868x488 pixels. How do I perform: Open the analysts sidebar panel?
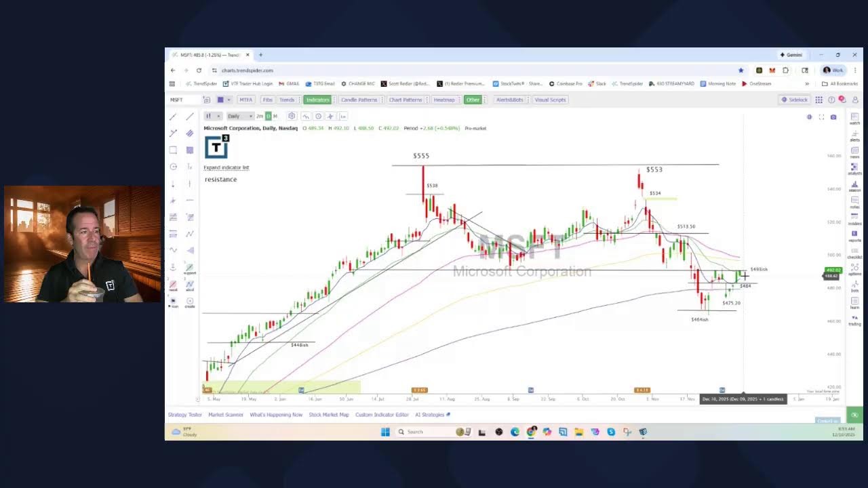coord(854,169)
